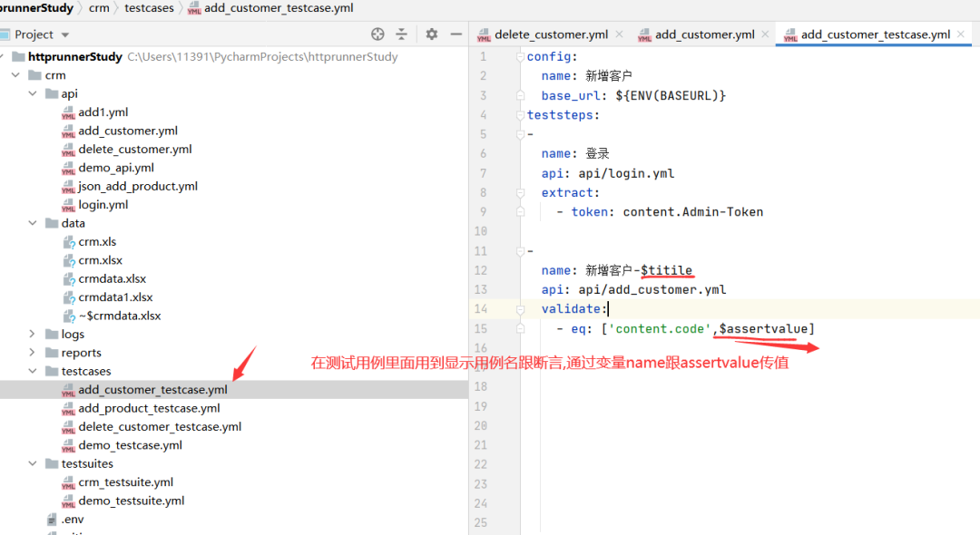Fold the extract block at line 8
The image size is (980, 535).
coord(520,193)
